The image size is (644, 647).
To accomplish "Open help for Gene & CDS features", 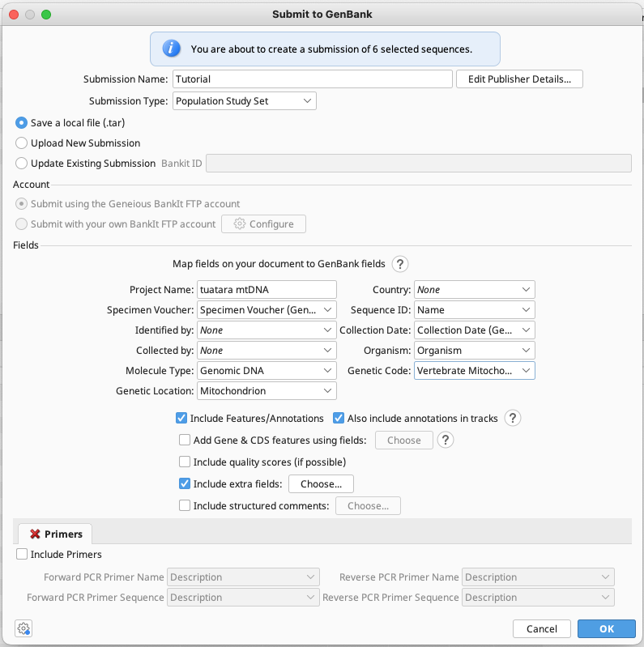I will point(446,441).
